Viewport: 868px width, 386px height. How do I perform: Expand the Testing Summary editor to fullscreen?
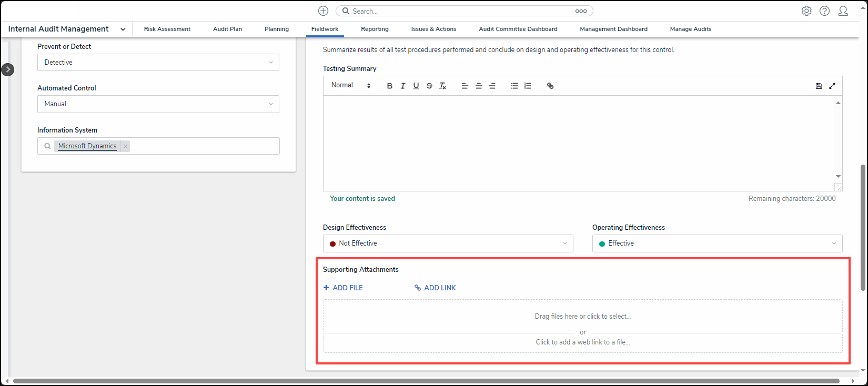832,86
